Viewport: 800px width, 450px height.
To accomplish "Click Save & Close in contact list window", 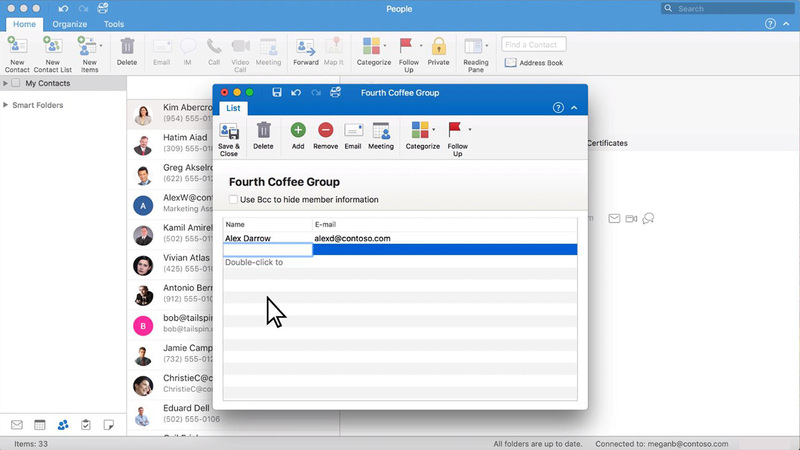I will coord(229,136).
